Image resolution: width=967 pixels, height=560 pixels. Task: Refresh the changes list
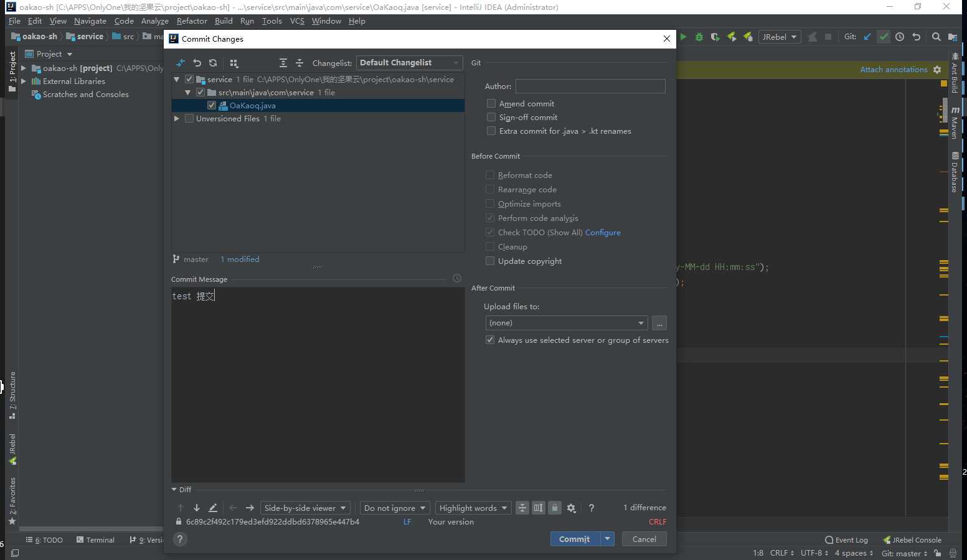(213, 63)
